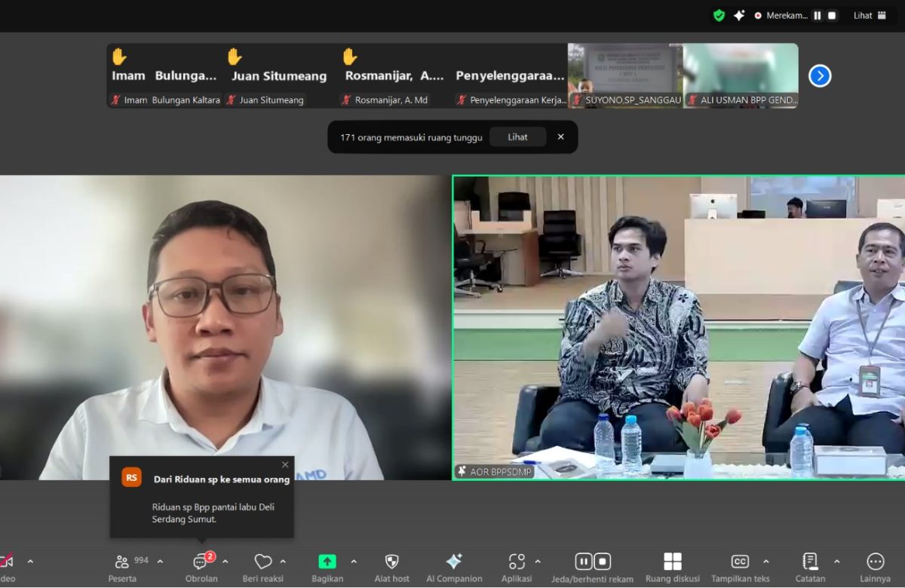Expand the chevron next to Bagikan
This screenshot has width=905, height=588.
(354, 562)
